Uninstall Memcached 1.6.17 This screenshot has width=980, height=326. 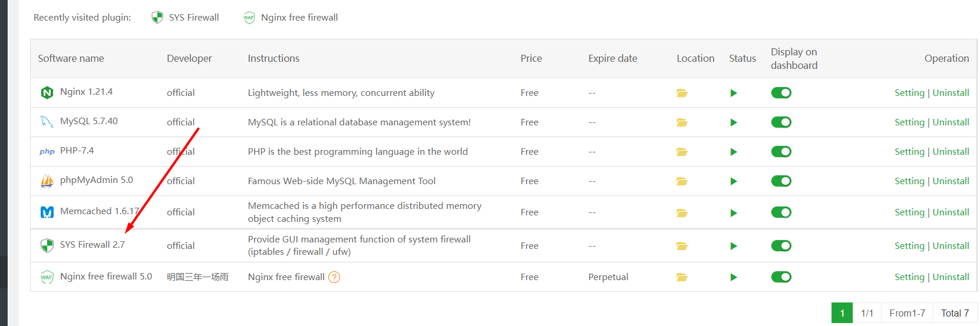coord(951,212)
